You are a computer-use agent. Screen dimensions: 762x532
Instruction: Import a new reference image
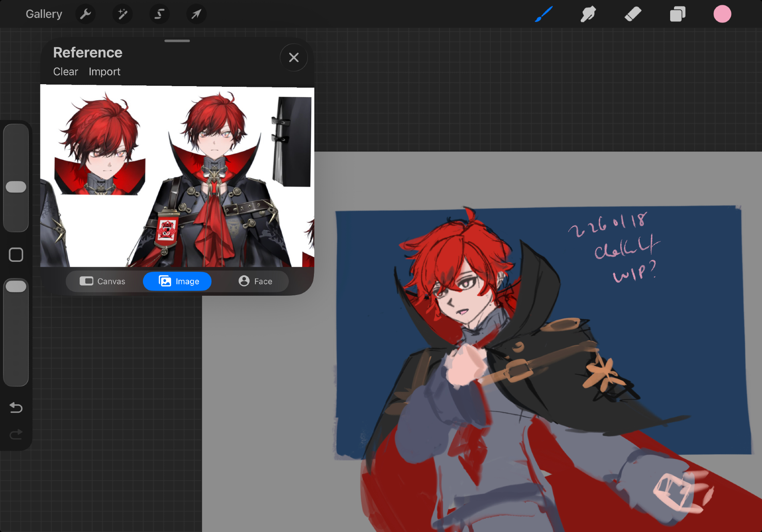click(104, 72)
